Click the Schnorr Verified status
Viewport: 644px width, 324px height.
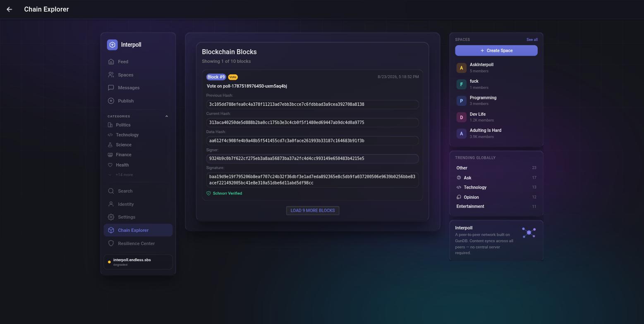pyautogui.click(x=224, y=193)
